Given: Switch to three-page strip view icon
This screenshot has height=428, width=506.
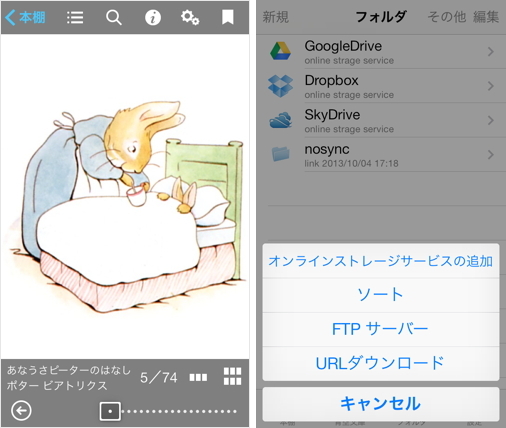Looking at the screenshot, I should point(198,377).
